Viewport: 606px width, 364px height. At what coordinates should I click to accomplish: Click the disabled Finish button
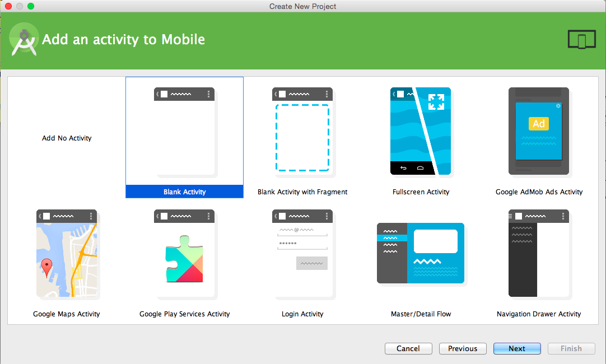click(x=571, y=348)
